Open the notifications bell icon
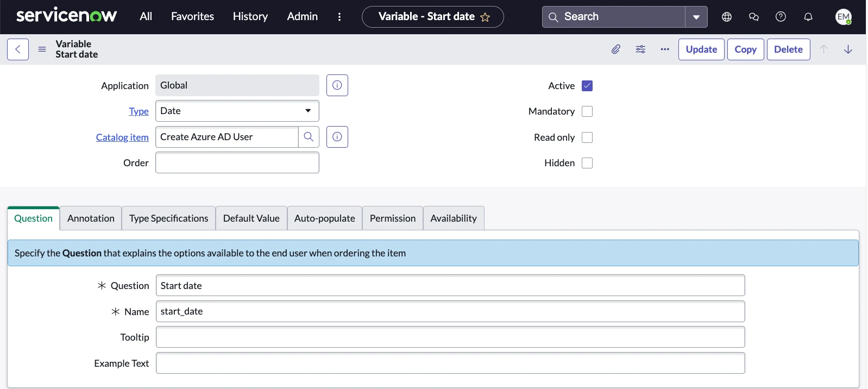 click(808, 17)
